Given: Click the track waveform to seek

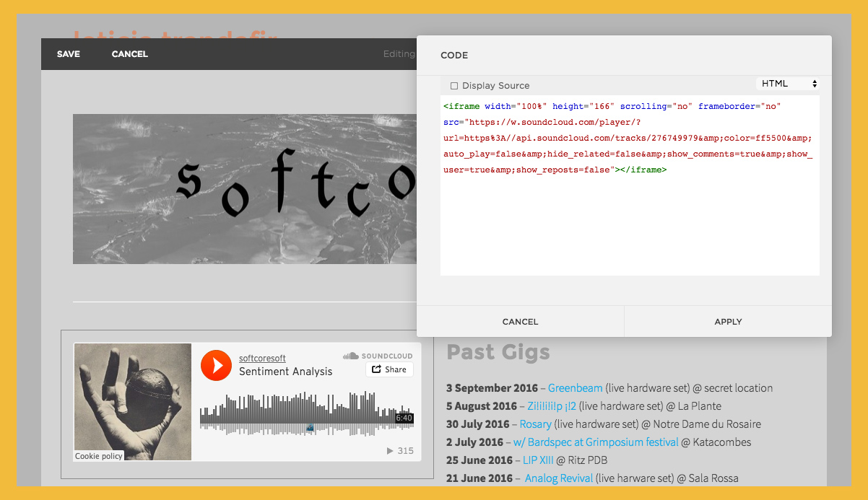Looking at the screenshot, I should pyautogui.click(x=307, y=414).
